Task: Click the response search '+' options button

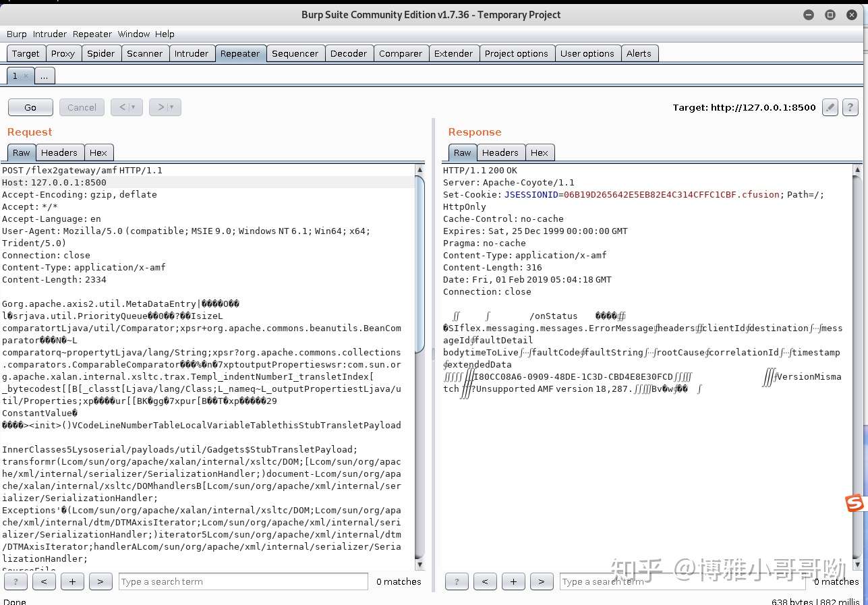Action: (x=513, y=581)
